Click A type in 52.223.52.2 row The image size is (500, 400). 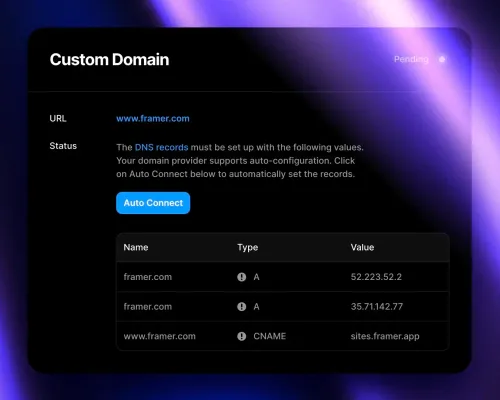coord(256,277)
